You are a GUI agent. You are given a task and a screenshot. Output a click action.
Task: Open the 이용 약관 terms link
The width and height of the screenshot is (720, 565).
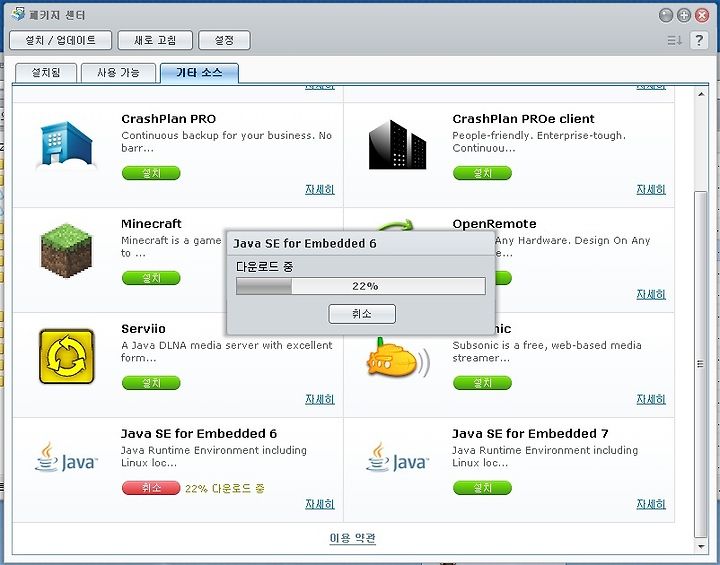[353, 538]
